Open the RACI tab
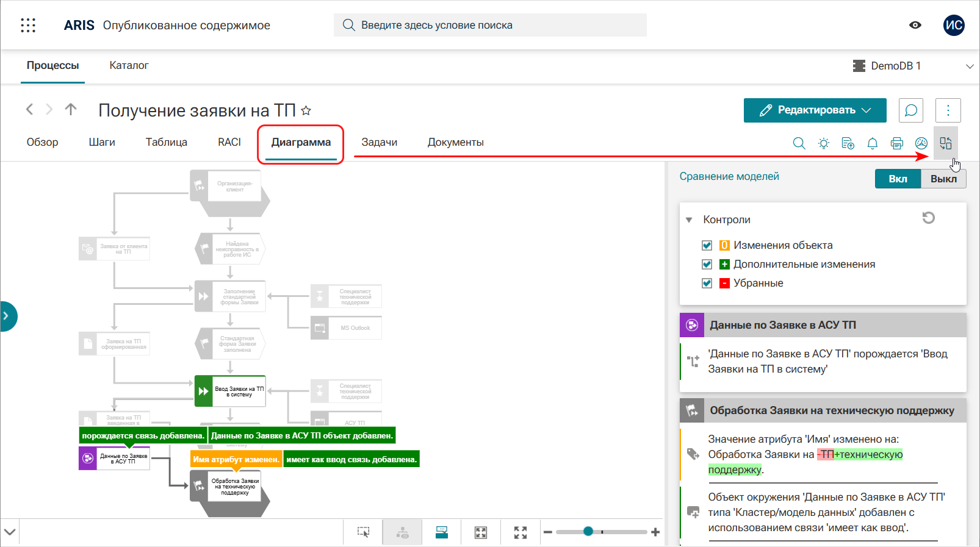The height and width of the screenshot is (547, 980). [x=229, y=142]
